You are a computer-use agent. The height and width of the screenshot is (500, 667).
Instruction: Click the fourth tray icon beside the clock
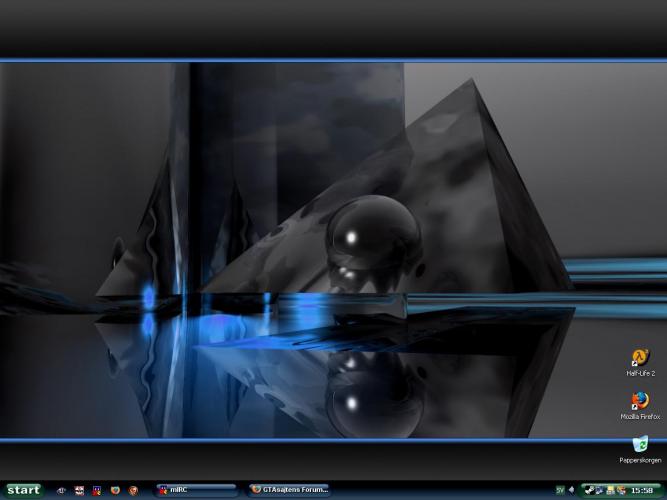pyautogui.click(x=621, y=490)
